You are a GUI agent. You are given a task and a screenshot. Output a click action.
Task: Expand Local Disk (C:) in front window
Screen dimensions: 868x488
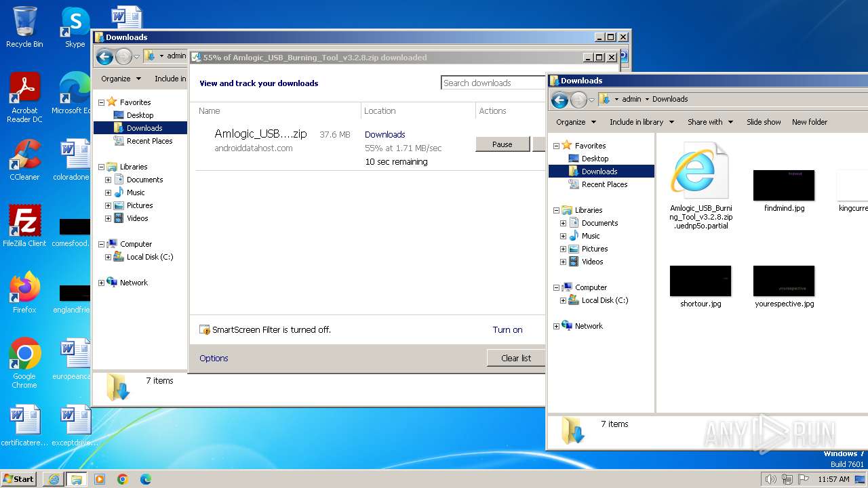[563, 300]
